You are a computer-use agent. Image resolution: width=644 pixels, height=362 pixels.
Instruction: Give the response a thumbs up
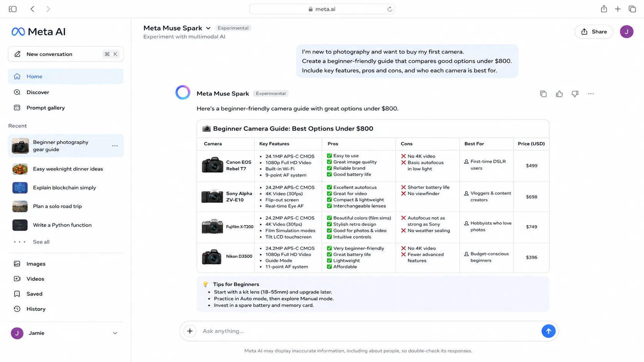[x=559, y=94]
